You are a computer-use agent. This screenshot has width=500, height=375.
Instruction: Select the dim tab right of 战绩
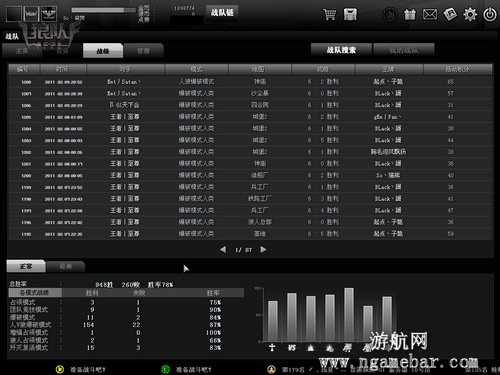coord(143,51)
